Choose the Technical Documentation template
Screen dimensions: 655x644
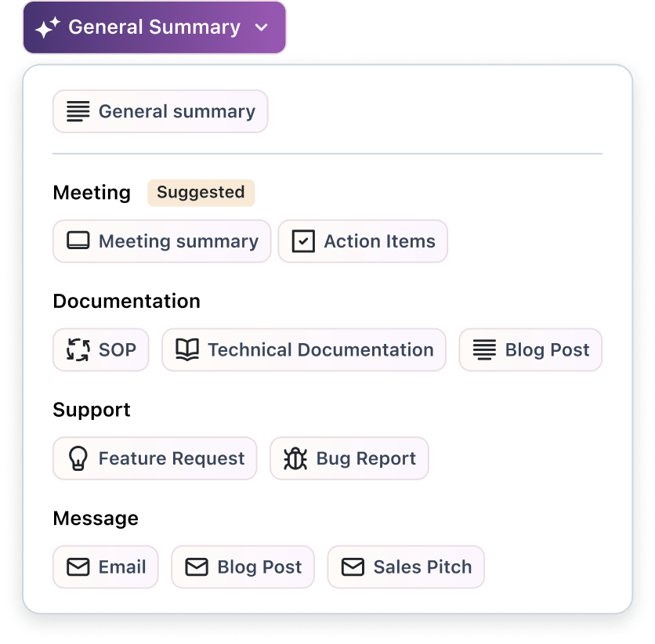[304, 350]
